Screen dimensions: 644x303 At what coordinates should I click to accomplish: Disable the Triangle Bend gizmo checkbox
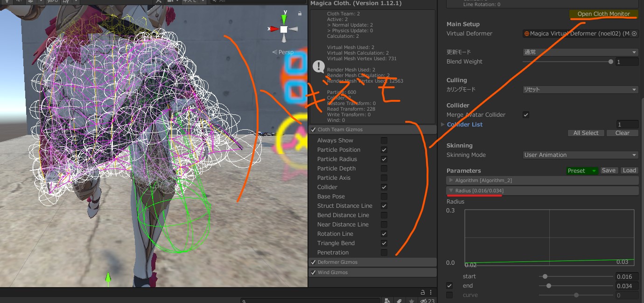coord(384,243)
